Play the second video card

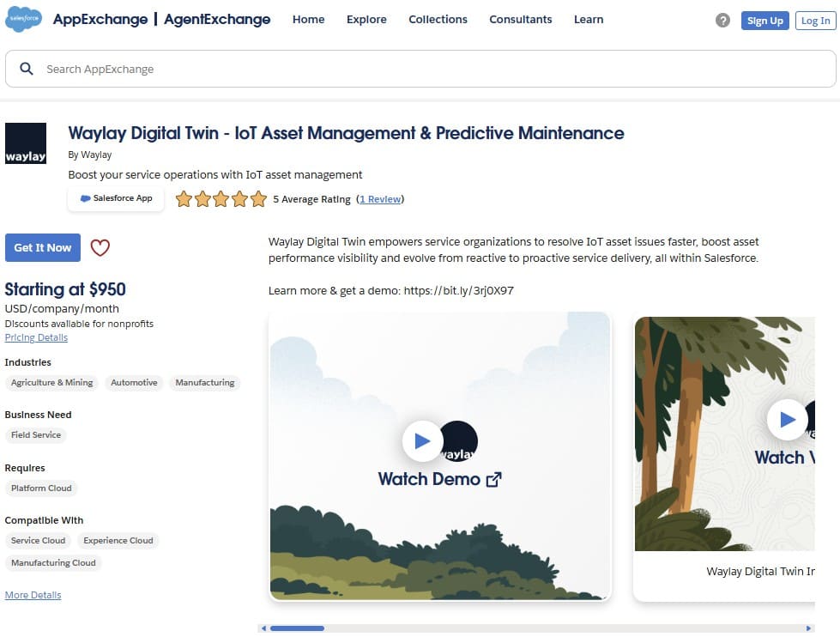[x=787, y=419]
